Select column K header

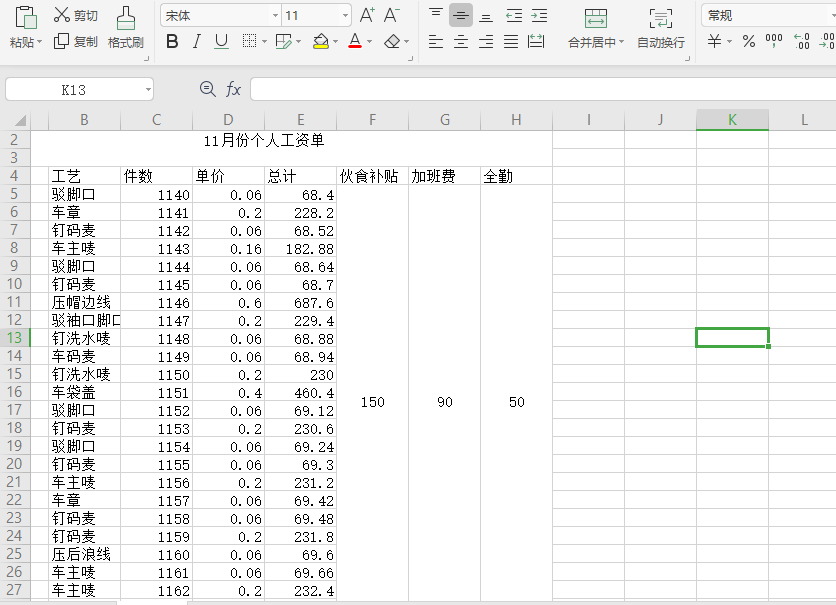pyautogui.click(x=732, y=120)
